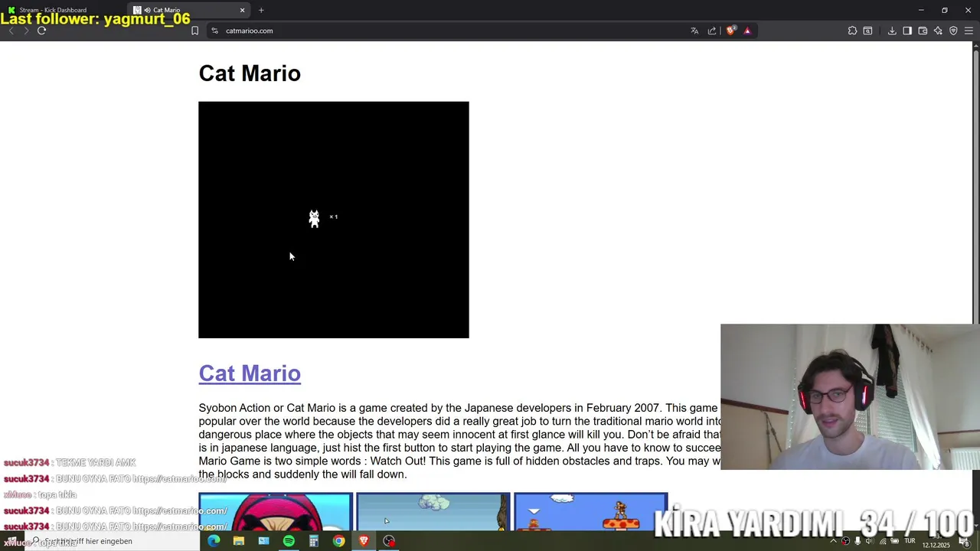Open the browser hamburger menu
The height and width of the screenshot is (551, 980).
(969, 31)
